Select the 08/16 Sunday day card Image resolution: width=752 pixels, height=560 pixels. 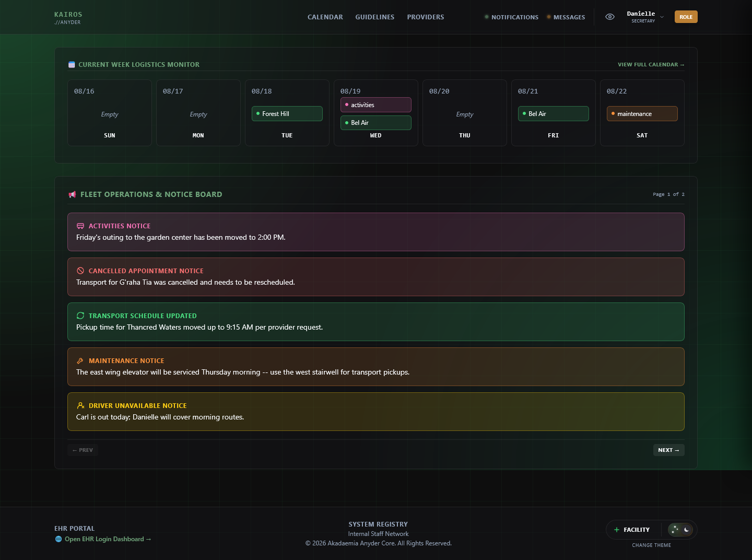[x=110, y=113]
